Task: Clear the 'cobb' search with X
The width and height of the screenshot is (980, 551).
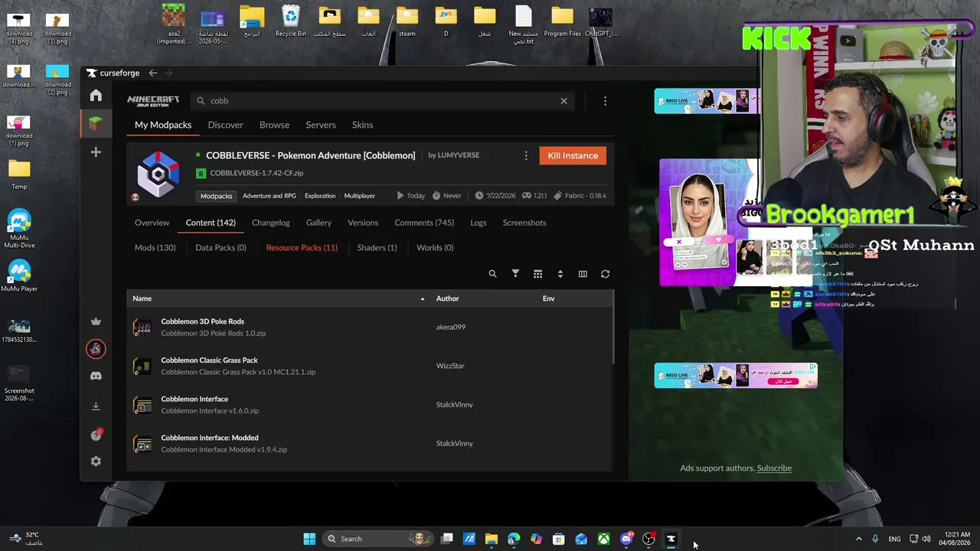Action: pos(564,100)
